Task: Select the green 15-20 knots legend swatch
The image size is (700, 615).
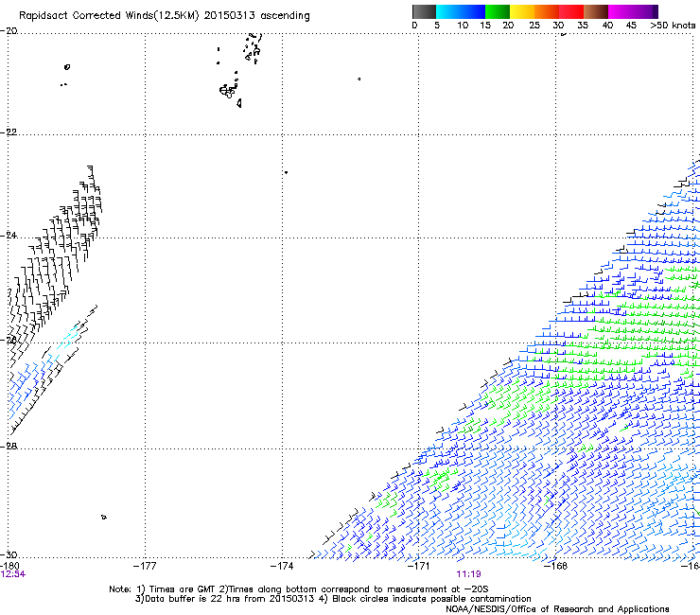Action: click(498, 11)
